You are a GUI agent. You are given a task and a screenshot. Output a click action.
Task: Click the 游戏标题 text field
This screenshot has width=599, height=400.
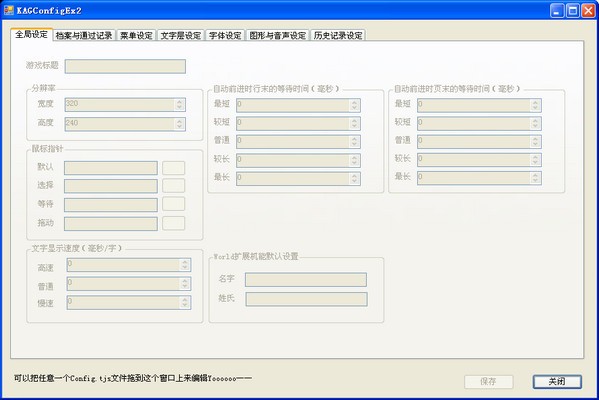125,66
